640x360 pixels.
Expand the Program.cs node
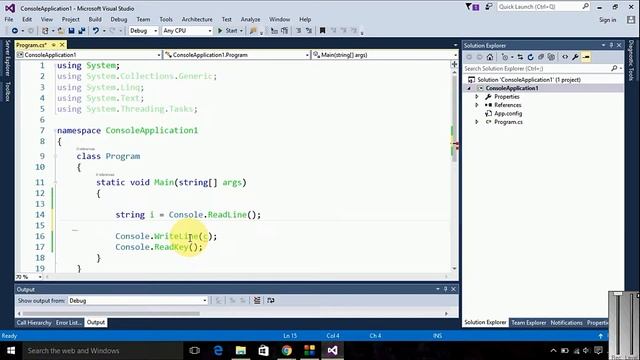[x=476, y=122]
